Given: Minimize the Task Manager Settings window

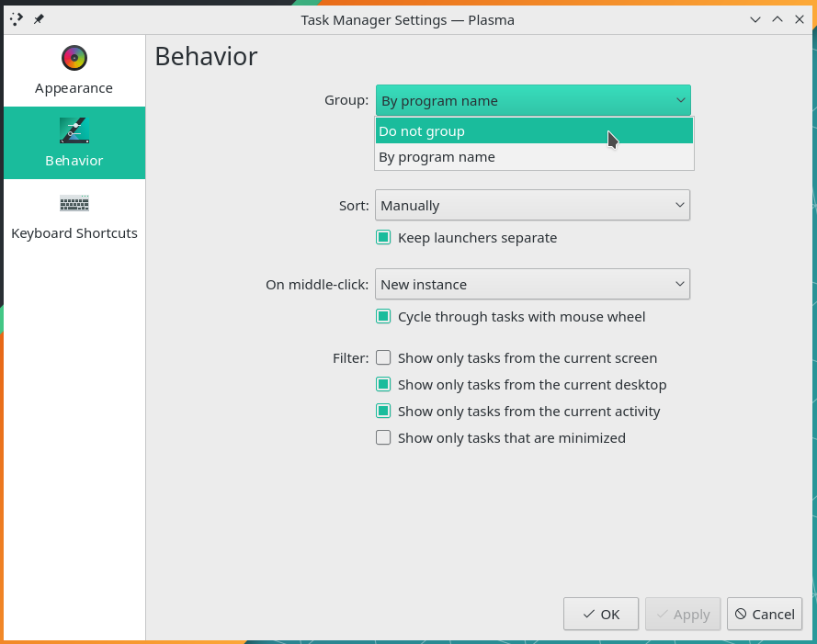Looking at the screenshot, I should coord(755,20).
